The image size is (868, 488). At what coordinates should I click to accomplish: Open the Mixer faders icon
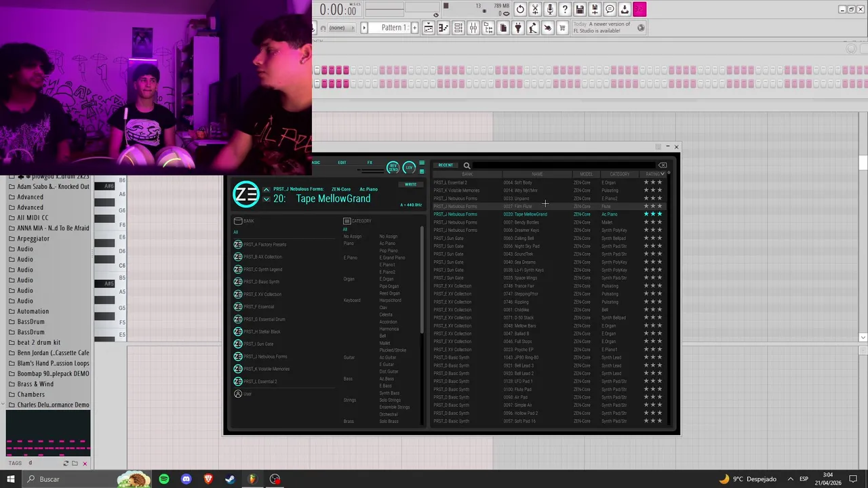coord(473,28)
